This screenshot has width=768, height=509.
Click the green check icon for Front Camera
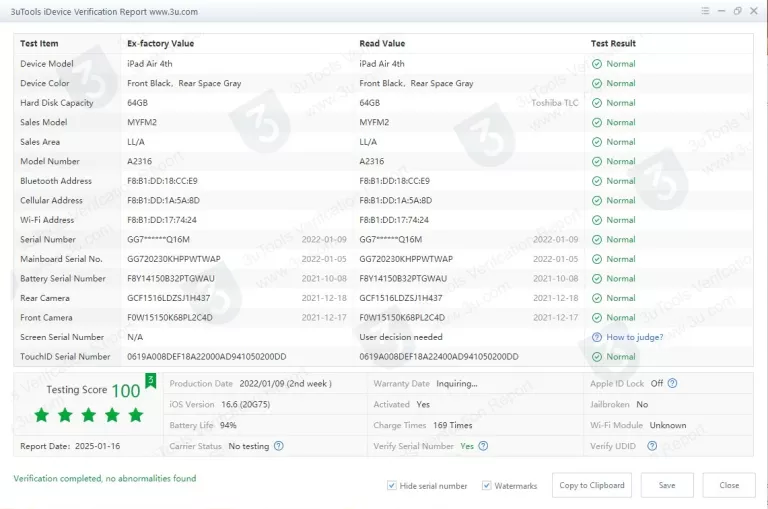tap(597, 318)
